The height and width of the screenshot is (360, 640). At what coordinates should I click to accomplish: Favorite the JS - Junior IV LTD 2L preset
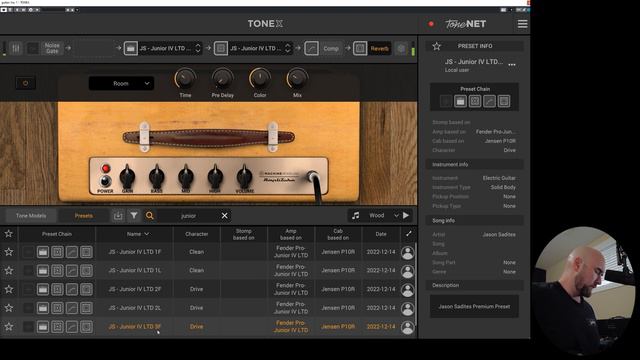pyautogui.click(x=9, y=308)
